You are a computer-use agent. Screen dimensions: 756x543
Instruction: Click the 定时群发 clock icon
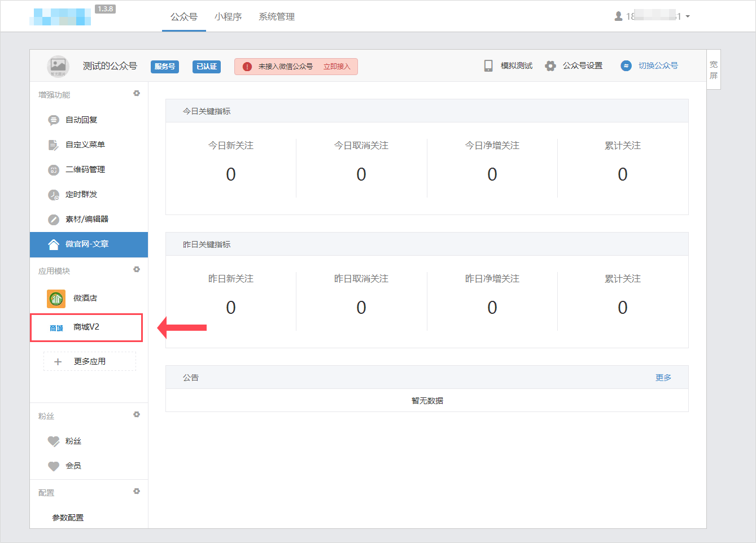(54, 195)
